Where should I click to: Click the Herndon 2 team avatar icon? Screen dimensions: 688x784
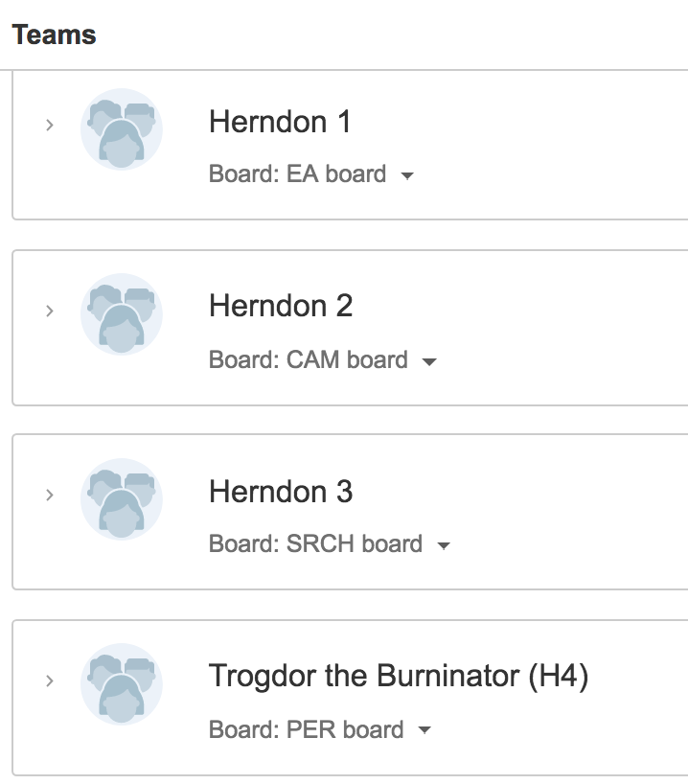122,314
